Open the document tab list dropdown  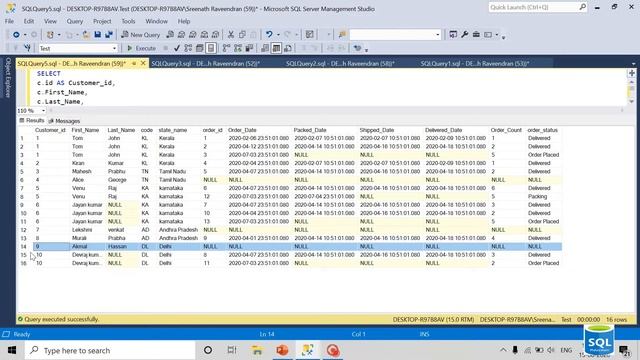[x=633, y=64]
